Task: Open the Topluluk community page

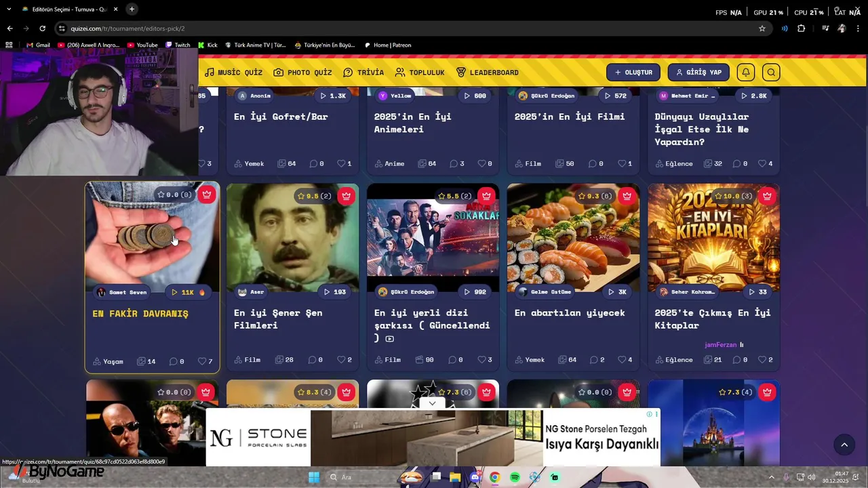Action: click(x=420, y=73)
